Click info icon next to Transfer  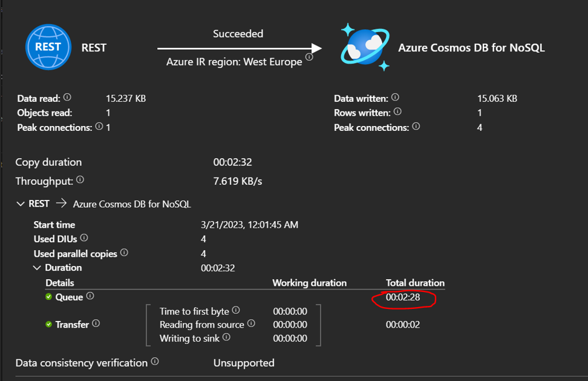96,323
